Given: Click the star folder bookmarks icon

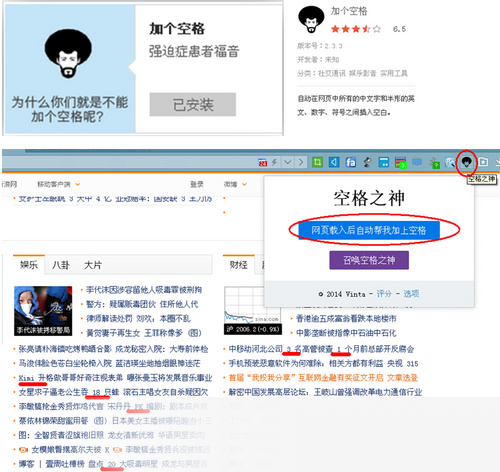Looking at the screenshot, I should 483,162.
